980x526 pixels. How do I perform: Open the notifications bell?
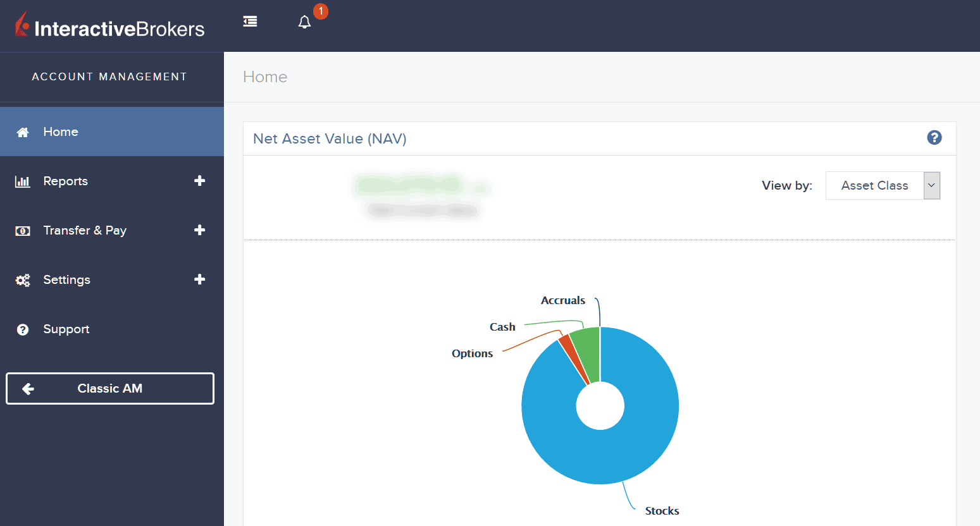click(x=304, y=22)
